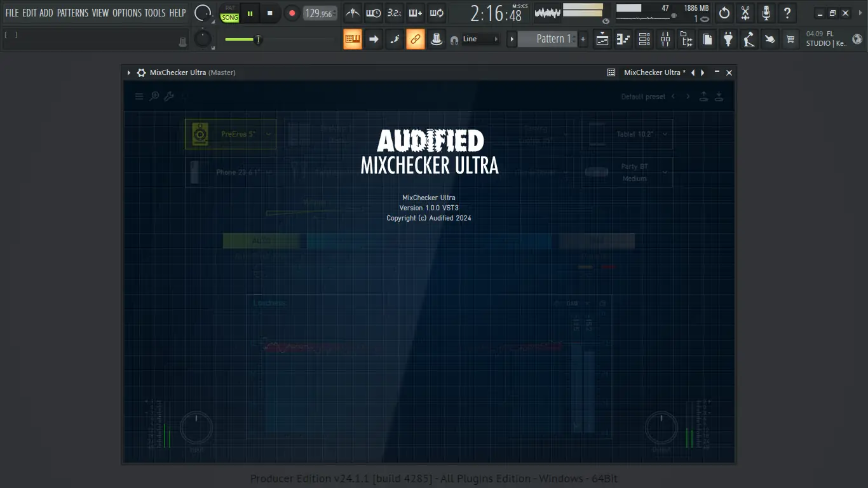
Task: Click the arrow right of FL window controls
Action: 860,13
